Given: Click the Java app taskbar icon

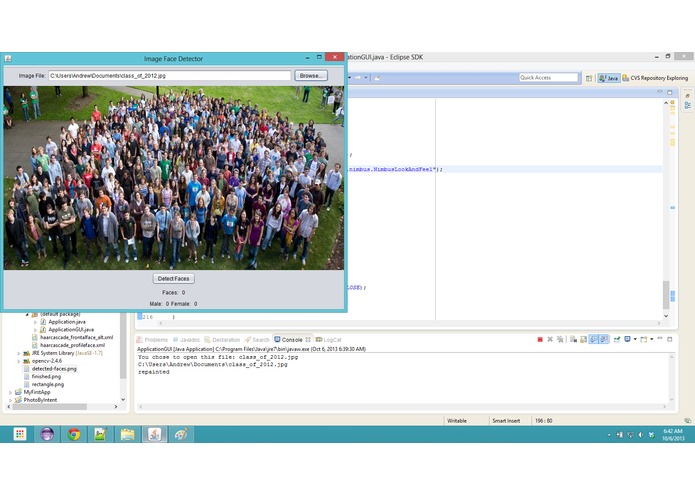Looking at the screenshot, I should [x=155, y=434].
